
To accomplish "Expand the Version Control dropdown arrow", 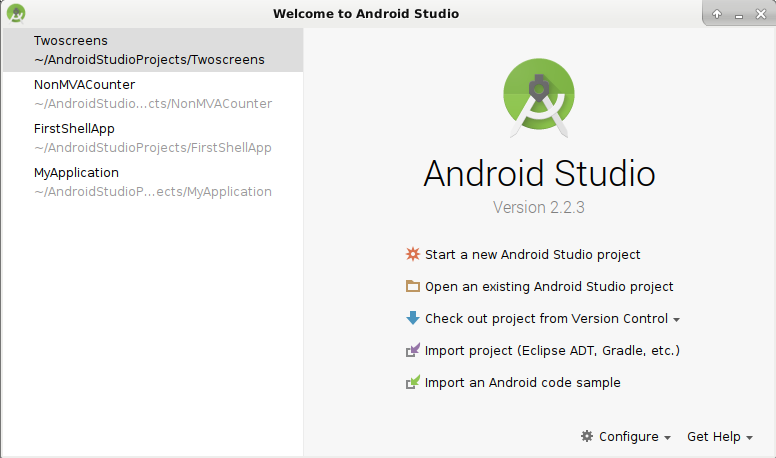I will (x=676, y=320).
